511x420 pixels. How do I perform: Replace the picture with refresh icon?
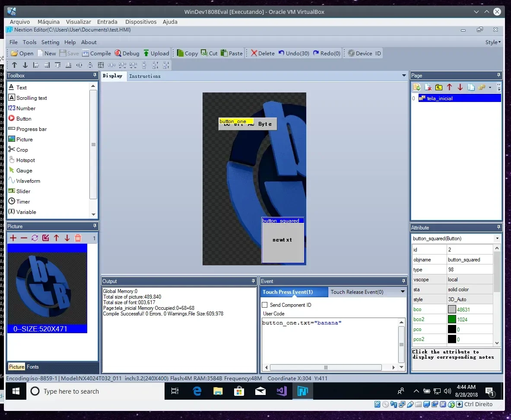[35, 238]
